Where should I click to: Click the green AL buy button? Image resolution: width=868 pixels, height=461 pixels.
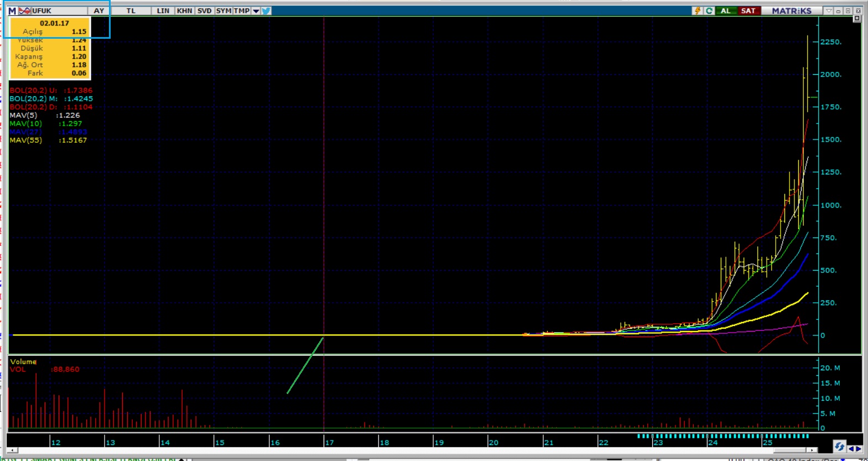725,11
